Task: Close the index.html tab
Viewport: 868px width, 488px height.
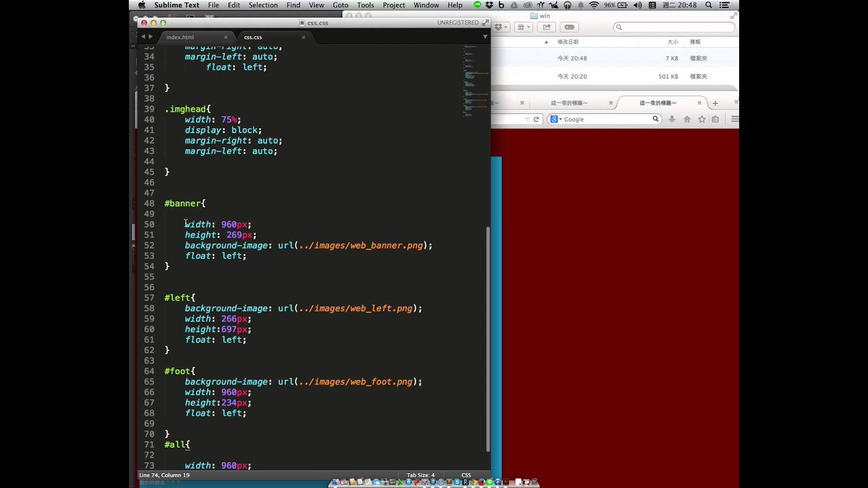Action: pos(226,37)
